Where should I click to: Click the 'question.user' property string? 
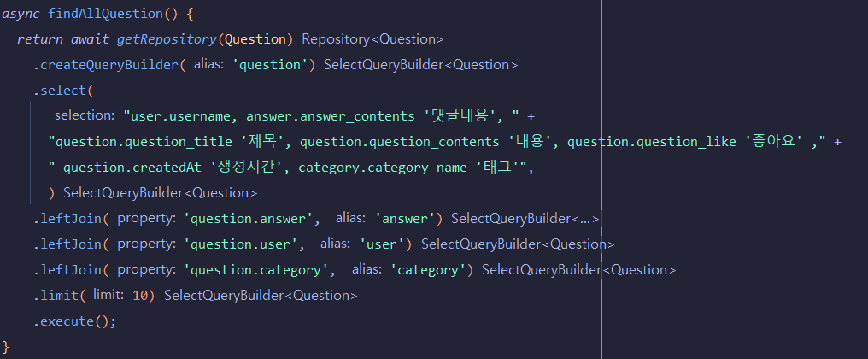(x=244, y=244)
